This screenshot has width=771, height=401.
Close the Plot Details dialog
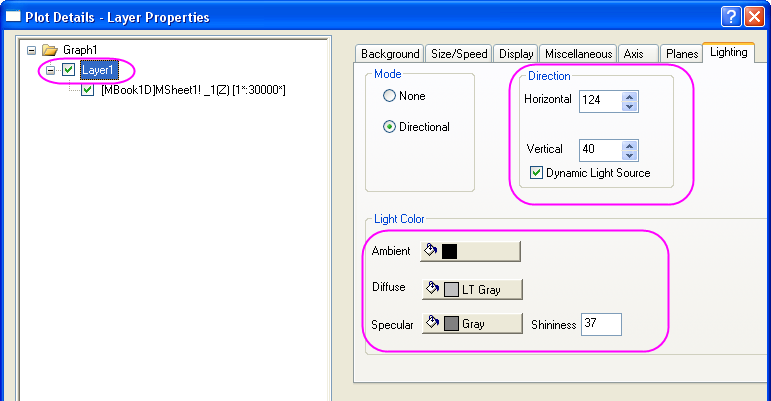[755, 16]
